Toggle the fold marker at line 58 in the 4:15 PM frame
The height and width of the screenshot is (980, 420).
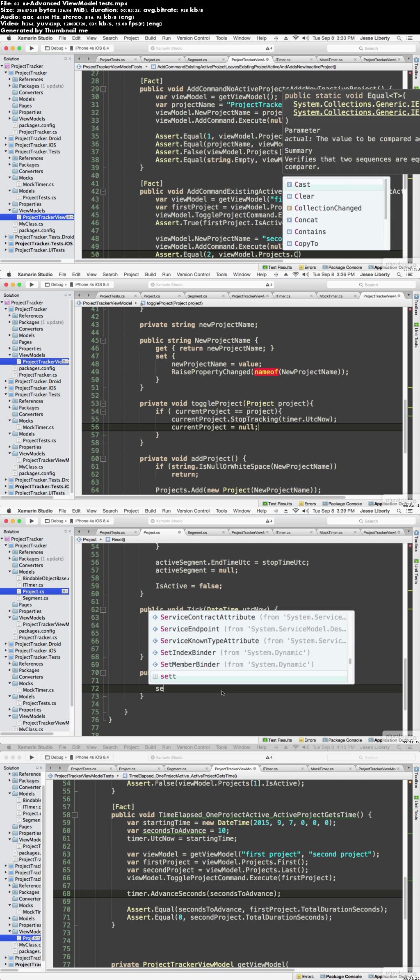[75, 815]
